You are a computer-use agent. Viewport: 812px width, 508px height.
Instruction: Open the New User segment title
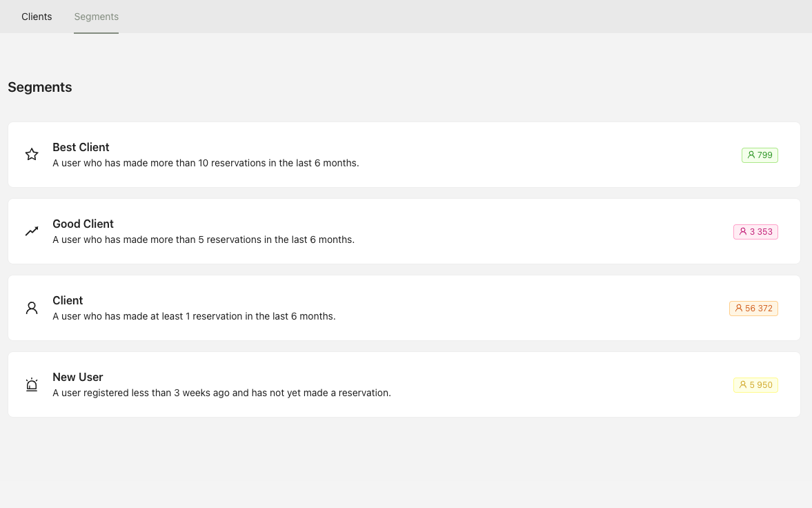tap(78, 377)
